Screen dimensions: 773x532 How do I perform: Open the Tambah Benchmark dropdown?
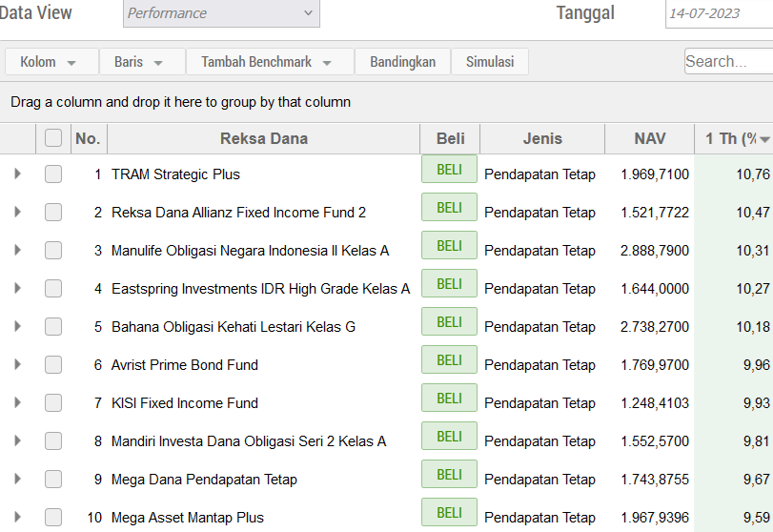coord(270,62)
